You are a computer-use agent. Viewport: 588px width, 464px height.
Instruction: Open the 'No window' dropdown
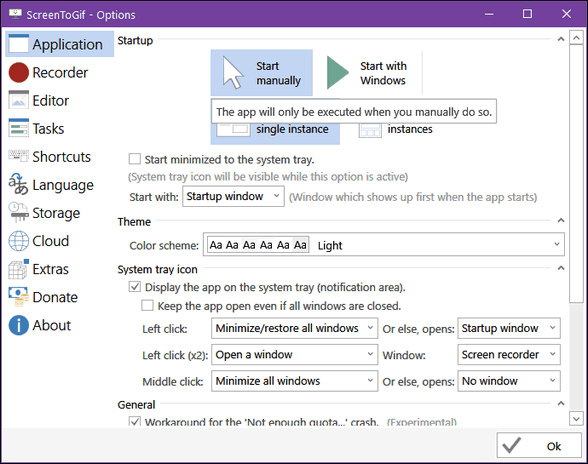click(509, 381)
